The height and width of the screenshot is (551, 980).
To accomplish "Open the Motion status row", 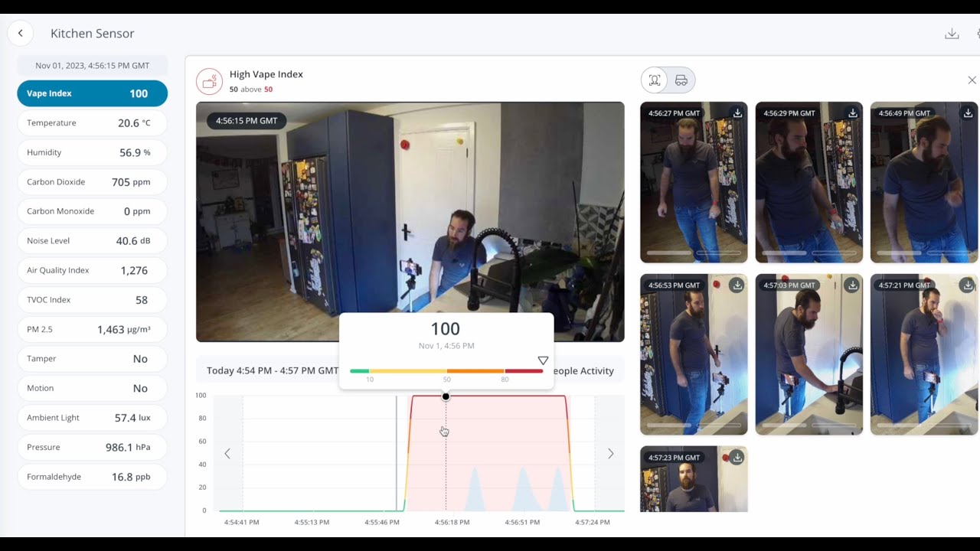I will pyautogui.click(x=93, y=388).
